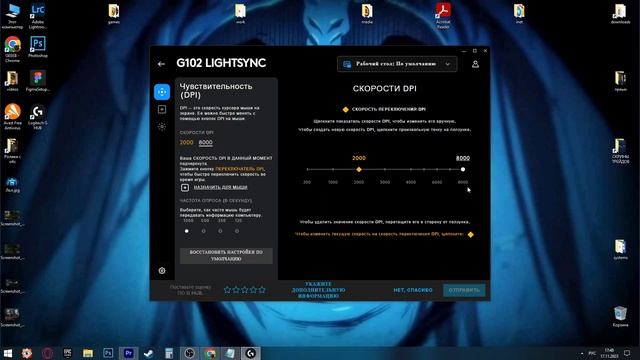640x360 pixels.
Task: Restore default settings button
Action: pos(226,256)
